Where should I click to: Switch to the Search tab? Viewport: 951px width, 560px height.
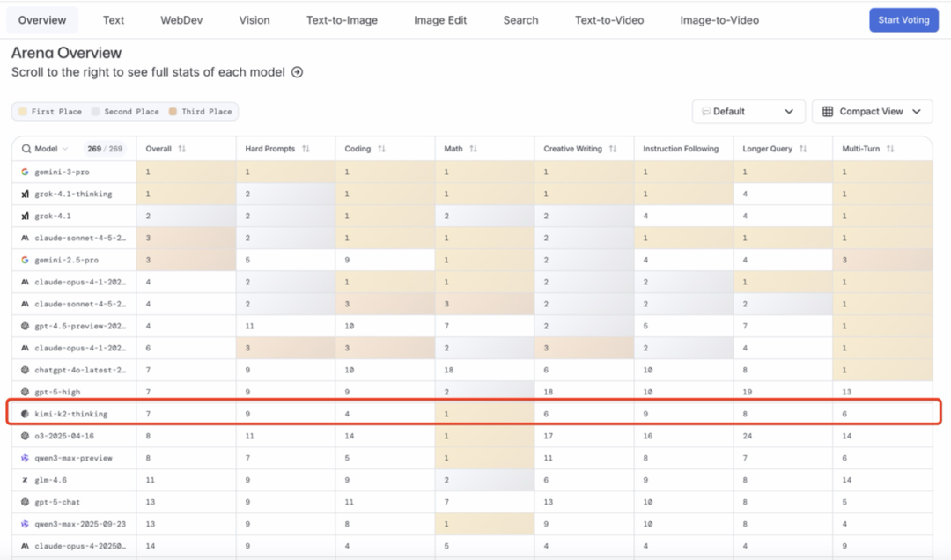(x=520, y=20)
